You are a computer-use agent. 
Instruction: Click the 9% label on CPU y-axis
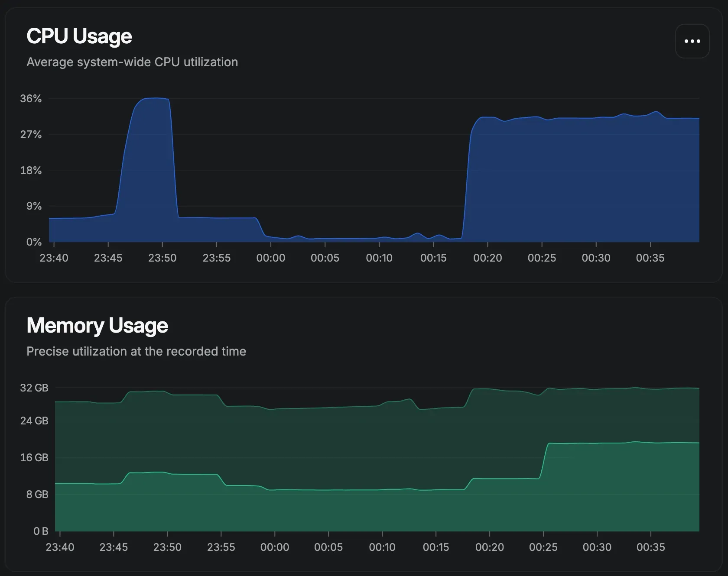[34, 206]
